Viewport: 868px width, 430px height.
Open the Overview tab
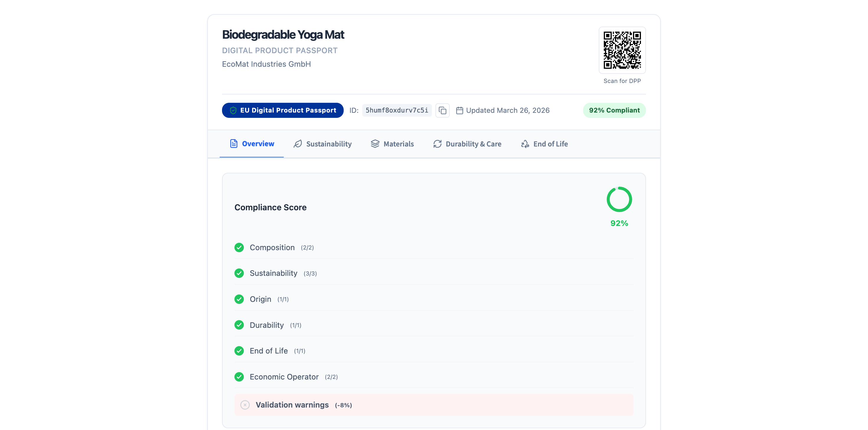point(252,144)
